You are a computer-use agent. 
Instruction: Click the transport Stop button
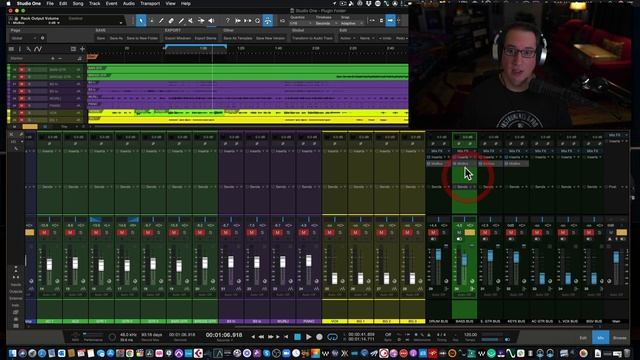point(298,337)
